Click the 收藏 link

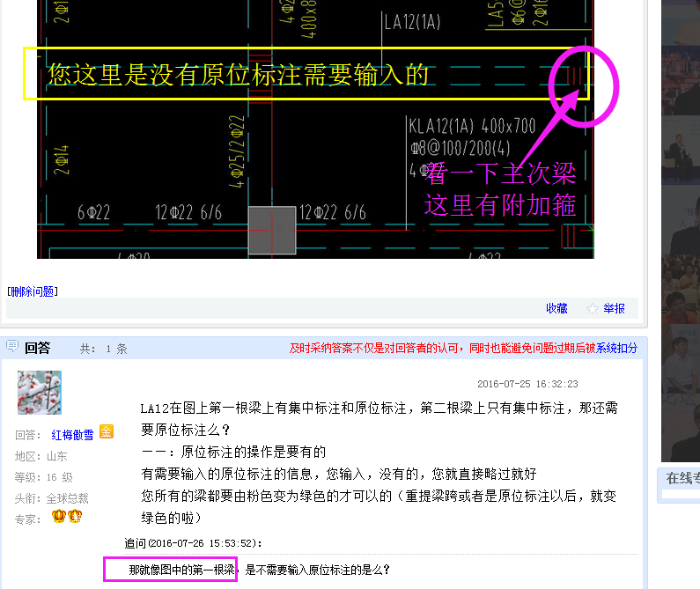pyautogui.click(x=556, y=308)
